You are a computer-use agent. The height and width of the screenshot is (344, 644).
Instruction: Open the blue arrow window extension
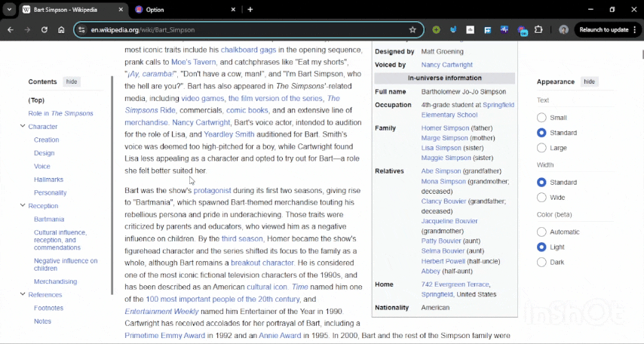pos(487,29)
